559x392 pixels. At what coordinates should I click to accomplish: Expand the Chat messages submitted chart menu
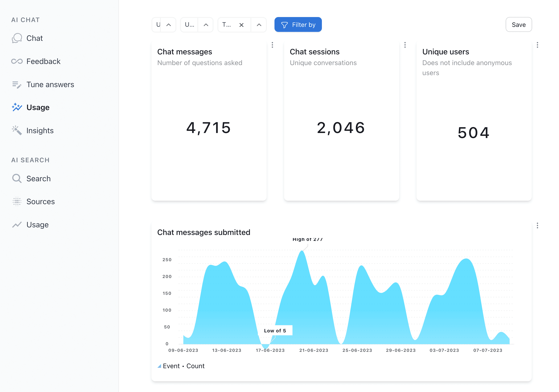click(x=537, y=226)
